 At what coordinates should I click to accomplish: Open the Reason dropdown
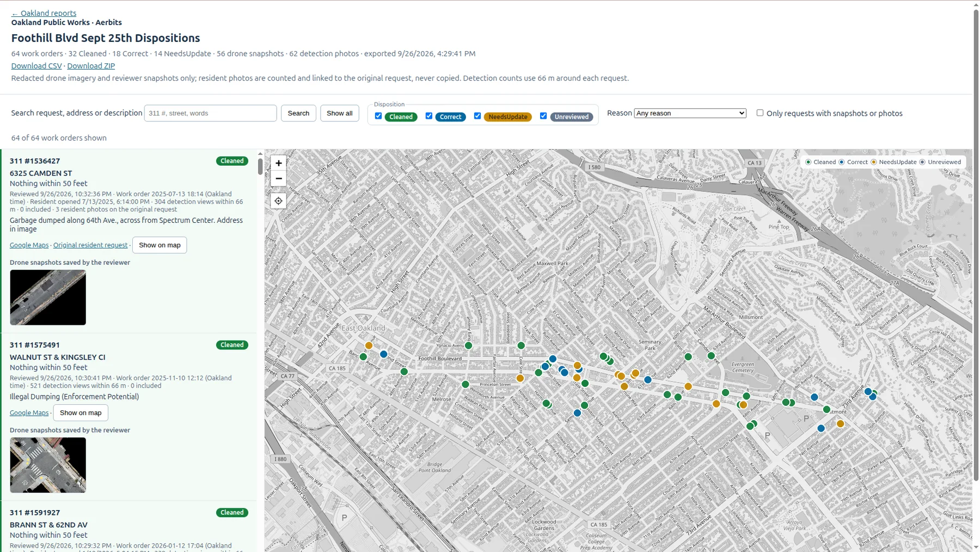(690, 113)
